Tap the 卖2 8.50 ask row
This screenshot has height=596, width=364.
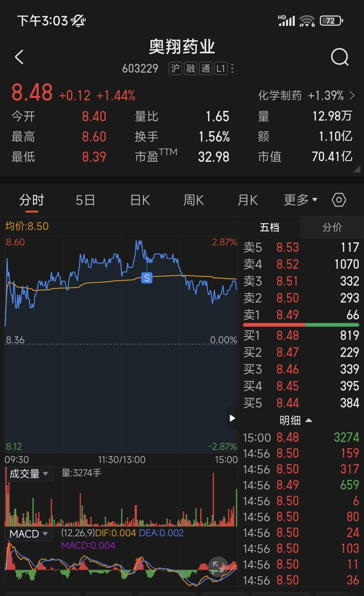[x=301, y=298]
